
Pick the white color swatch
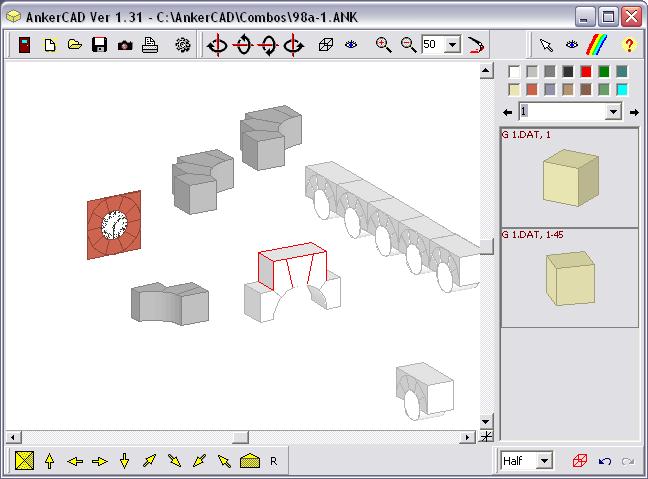tap(514, 72)
